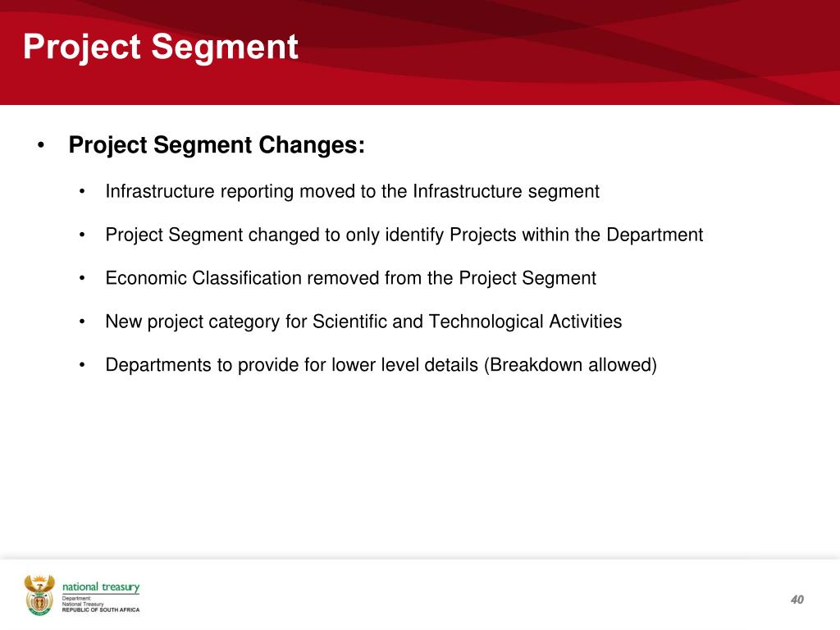Click the national treasury logo text
Viewport: 840px width, 630px height.
pos(101,587)
